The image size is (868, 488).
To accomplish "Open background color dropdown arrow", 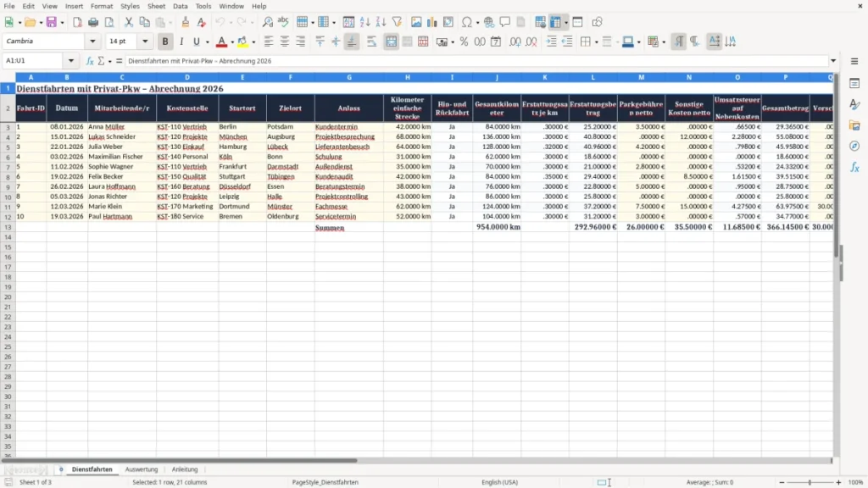I will tap(253, 42).
